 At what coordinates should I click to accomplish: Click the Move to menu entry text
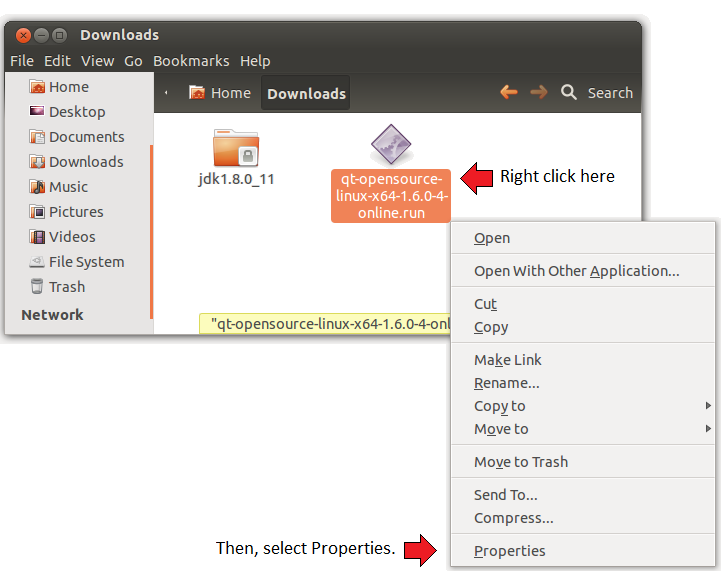pos(501,429)
